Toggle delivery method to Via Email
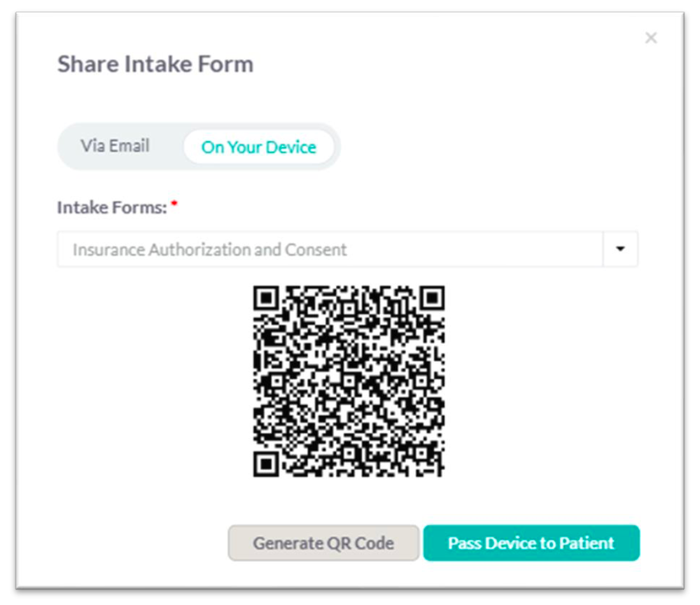Image resolution: width=700 pixels, height=605 pixels. tap(115, 146)
